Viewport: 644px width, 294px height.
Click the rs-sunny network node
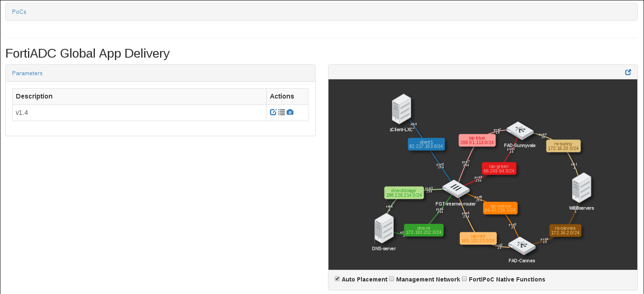point(563,146)
